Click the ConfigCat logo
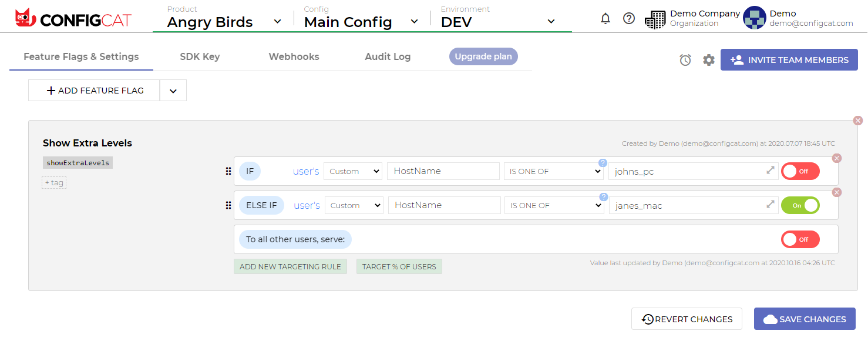Viewport: 868px width, 344px height. click(70, 16)
